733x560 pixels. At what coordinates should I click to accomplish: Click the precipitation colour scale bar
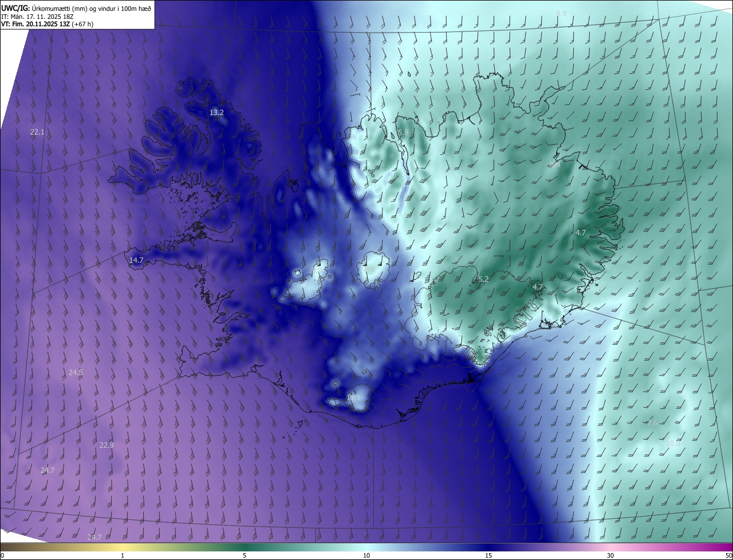click(366, 547)
